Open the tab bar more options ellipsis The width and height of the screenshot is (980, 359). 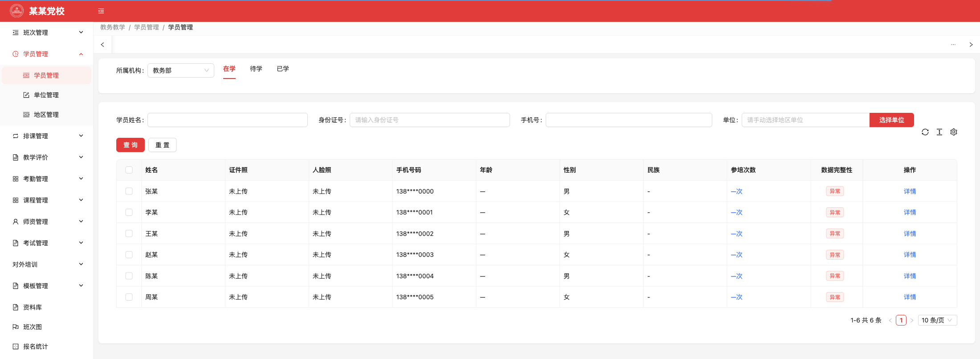click(x=953, y=45)
